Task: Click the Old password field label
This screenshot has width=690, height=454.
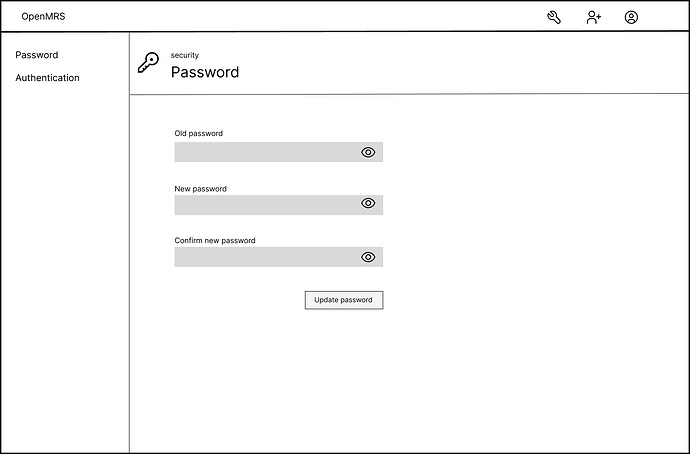Action: (198, 133)
